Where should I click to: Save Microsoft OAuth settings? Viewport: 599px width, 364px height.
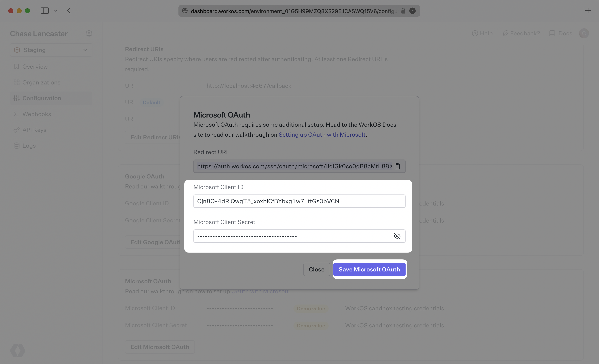369,269
